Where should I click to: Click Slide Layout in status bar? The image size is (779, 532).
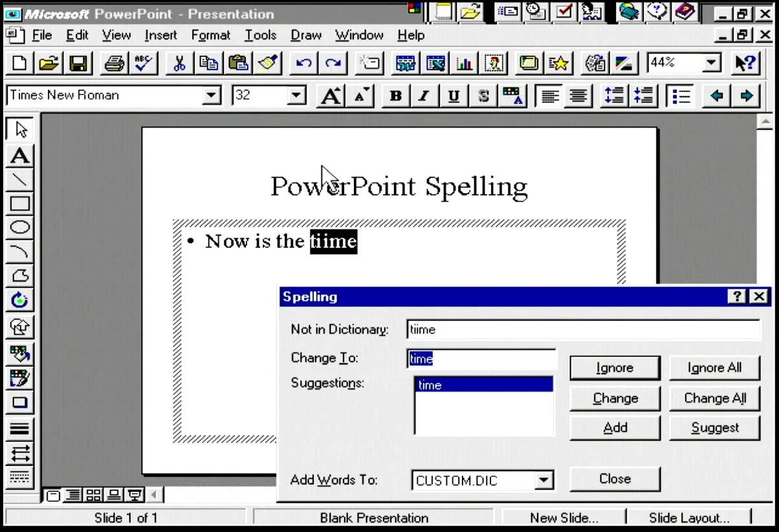tap(689, 518)
